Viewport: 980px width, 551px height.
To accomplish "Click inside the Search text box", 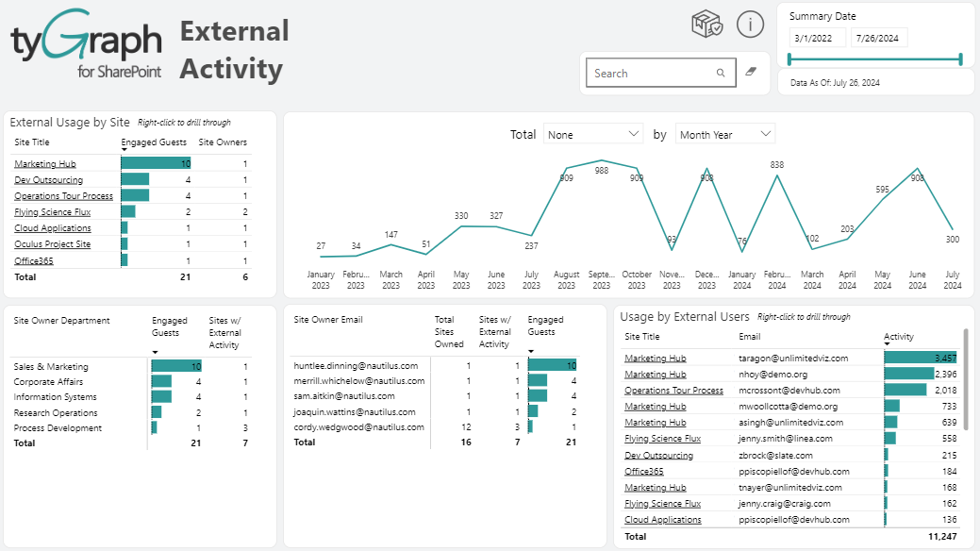I will tap(651, 74).
